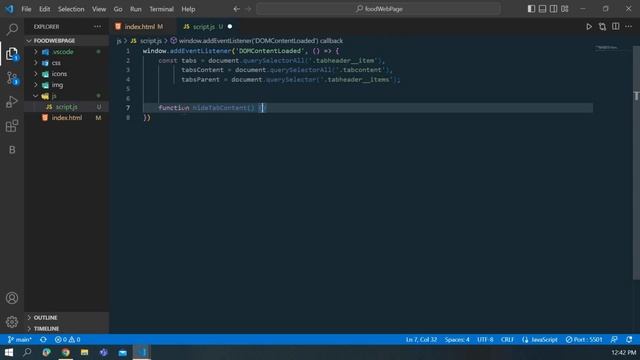Click Ln 7, Col 32 cursor position
Screen dimensions: 640x360
(x=421, y=340)
